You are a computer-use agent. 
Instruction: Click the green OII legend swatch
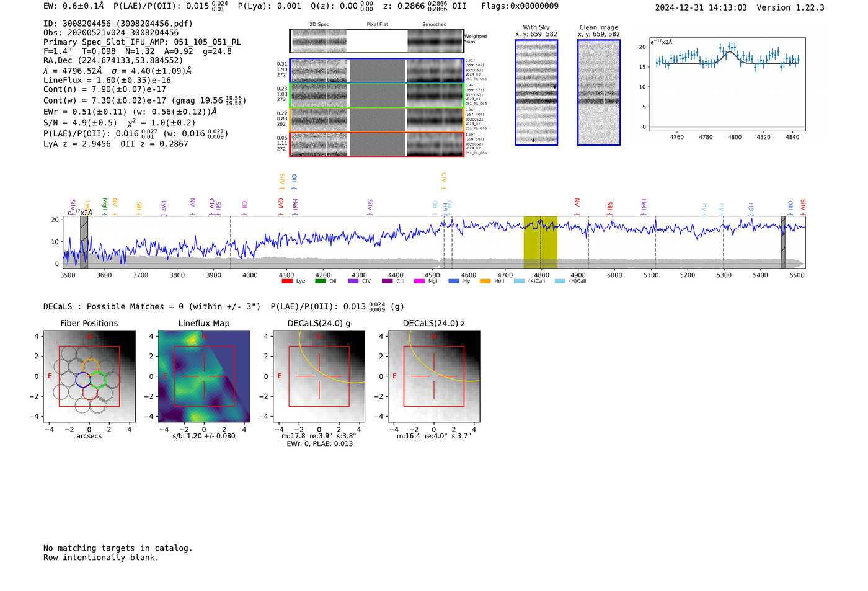click(x=320, y=282)
